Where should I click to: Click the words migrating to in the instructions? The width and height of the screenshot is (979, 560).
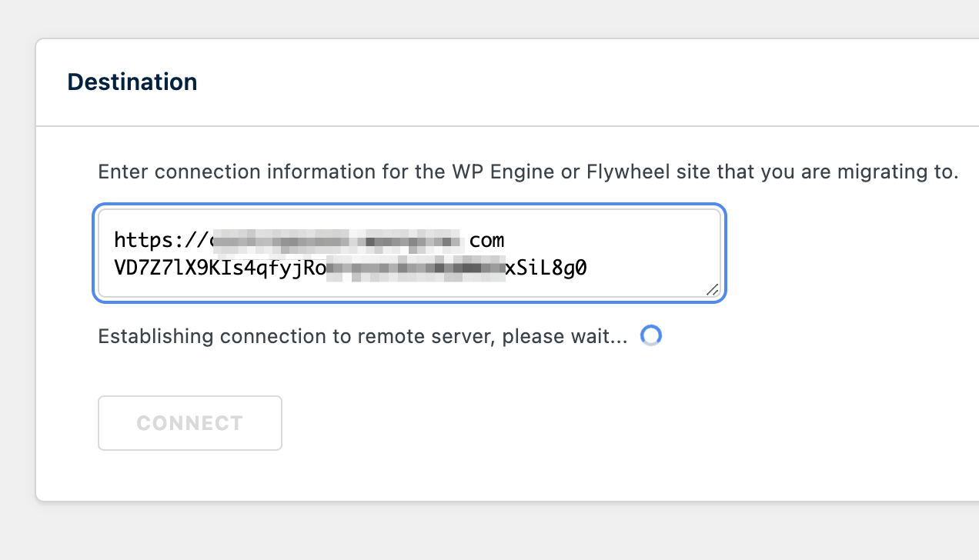[x=895, y=172]
